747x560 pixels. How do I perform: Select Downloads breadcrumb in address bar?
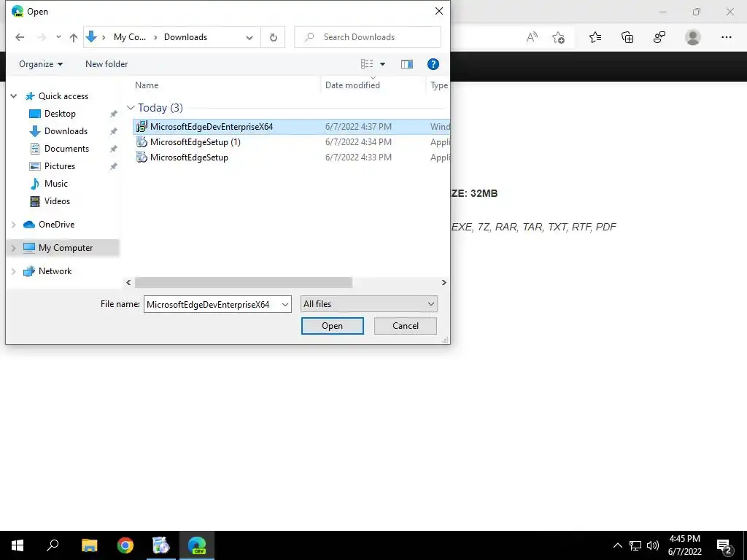pyautogui.click(x=185, y=37)
